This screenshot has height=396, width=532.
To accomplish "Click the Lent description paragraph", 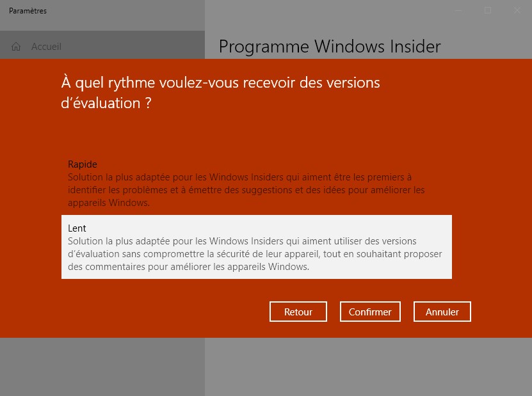I will point(255,253).
